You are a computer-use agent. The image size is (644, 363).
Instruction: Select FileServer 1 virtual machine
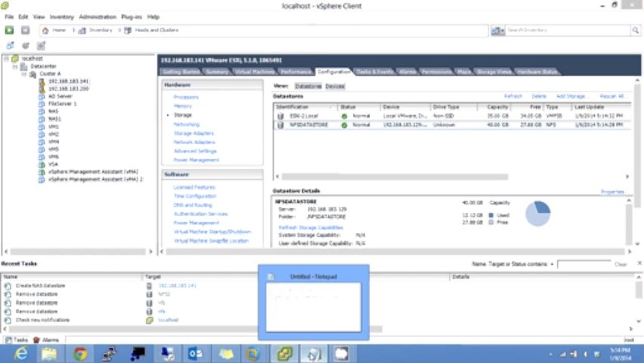[x=62, y=104]
